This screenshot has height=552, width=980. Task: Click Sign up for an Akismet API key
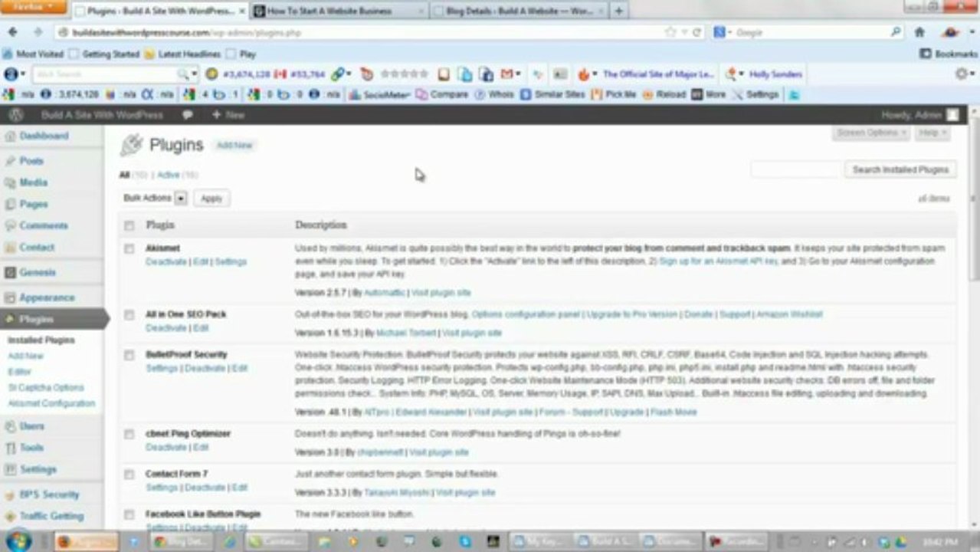pos(718,261)
